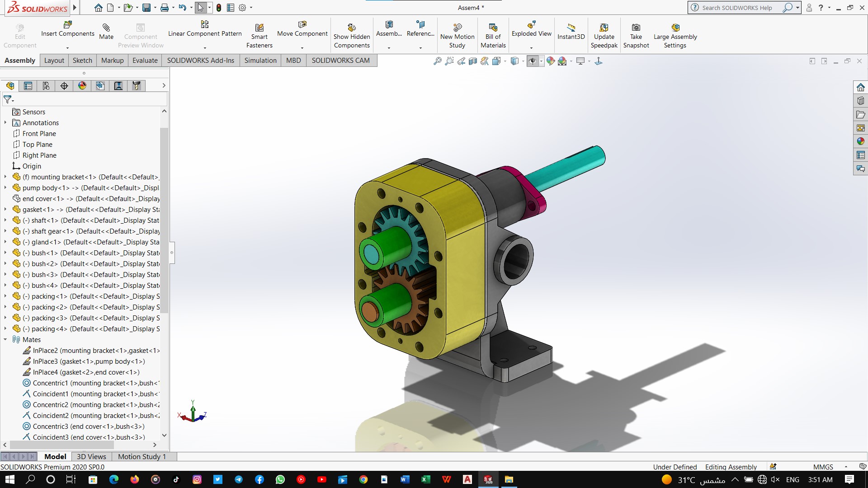Switch to the Evaluate tab
868x488 pixels.
[145, 61]
